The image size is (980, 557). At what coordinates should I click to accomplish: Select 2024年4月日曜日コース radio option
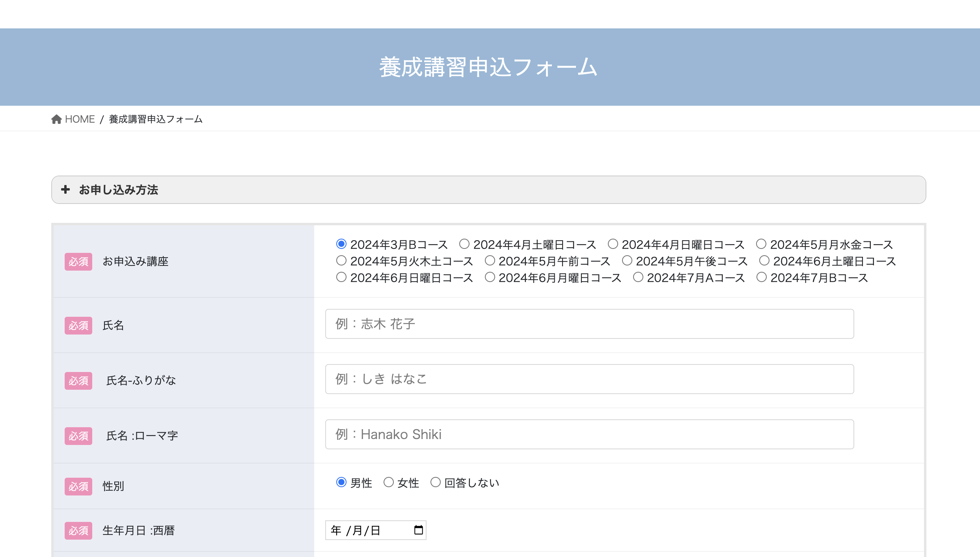(x=613, y=244)
